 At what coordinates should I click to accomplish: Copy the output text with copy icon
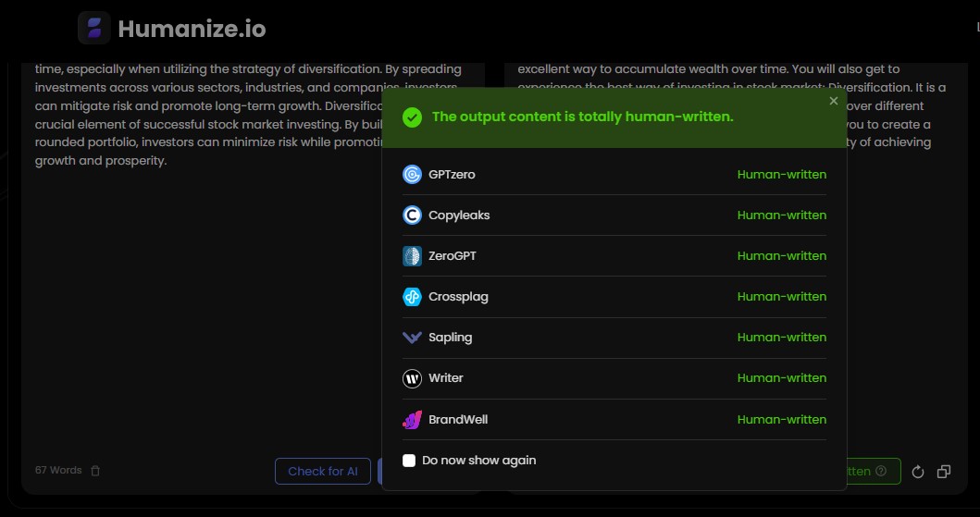[x=944, y=472]
